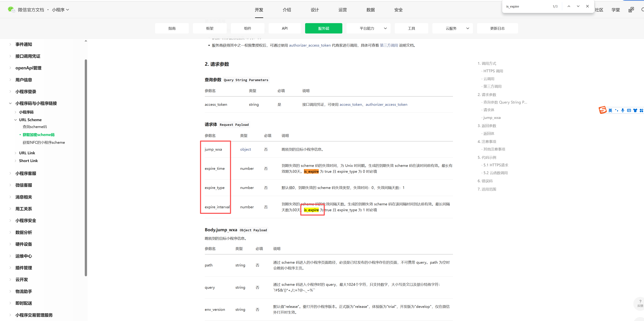The image size is (644, 321).
Task: Toggle Sogou English/Chinese mode button
Action: [610, 110]
